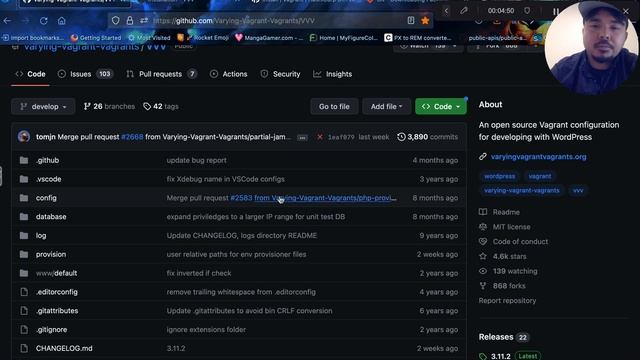Open the develop branch dropdown
Screen dimensions: 640x360
[43, 107]
